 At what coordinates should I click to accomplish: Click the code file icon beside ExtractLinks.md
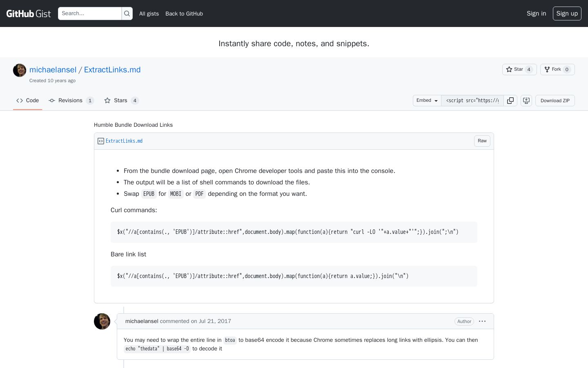tap(101, 141)
